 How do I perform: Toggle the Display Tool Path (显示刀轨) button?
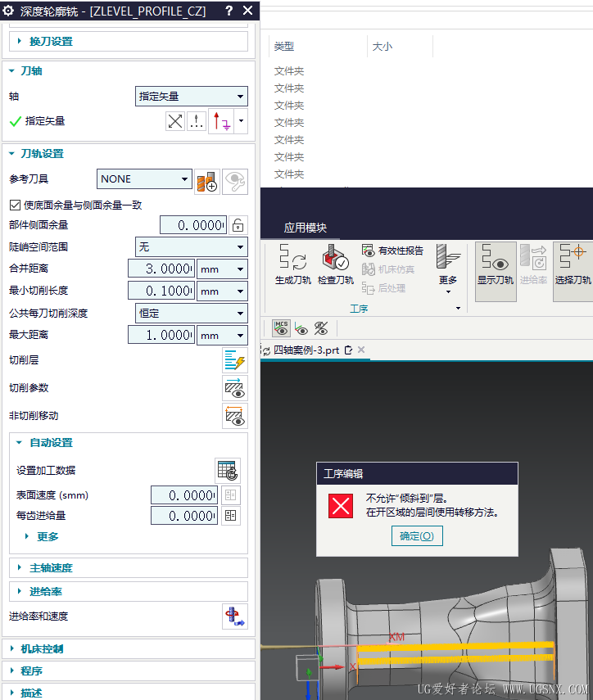(x=496, y=272)
